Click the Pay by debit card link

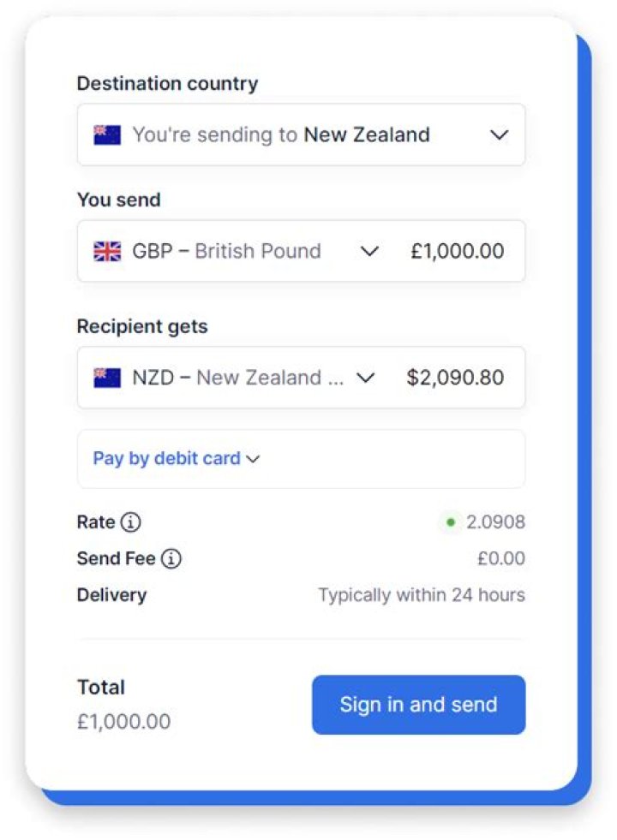pos(165,459)
